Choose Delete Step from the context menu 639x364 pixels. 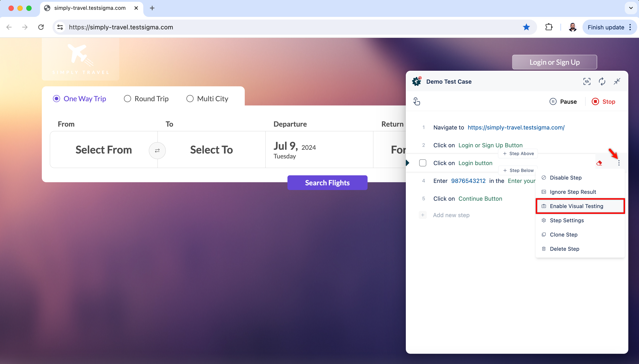click(564, 249)
